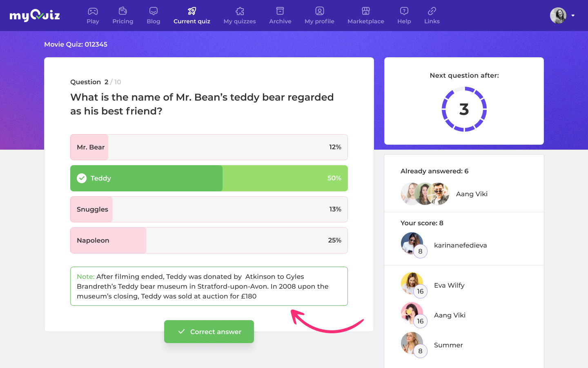
Task: Click the Play gamepad icon
Action: (93, 11)
